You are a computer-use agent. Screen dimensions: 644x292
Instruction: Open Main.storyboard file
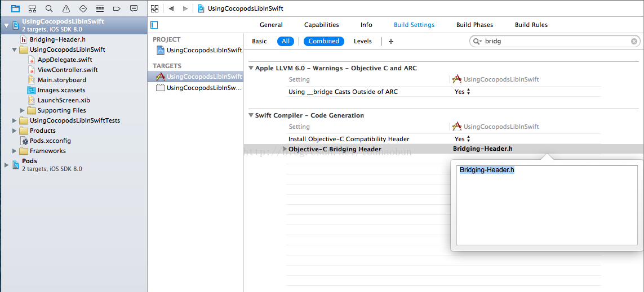[x=61, y=80]
